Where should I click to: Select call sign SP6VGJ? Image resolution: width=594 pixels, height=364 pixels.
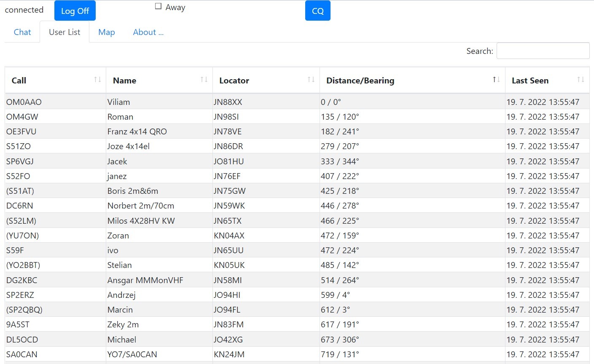(x=20, y=161)
